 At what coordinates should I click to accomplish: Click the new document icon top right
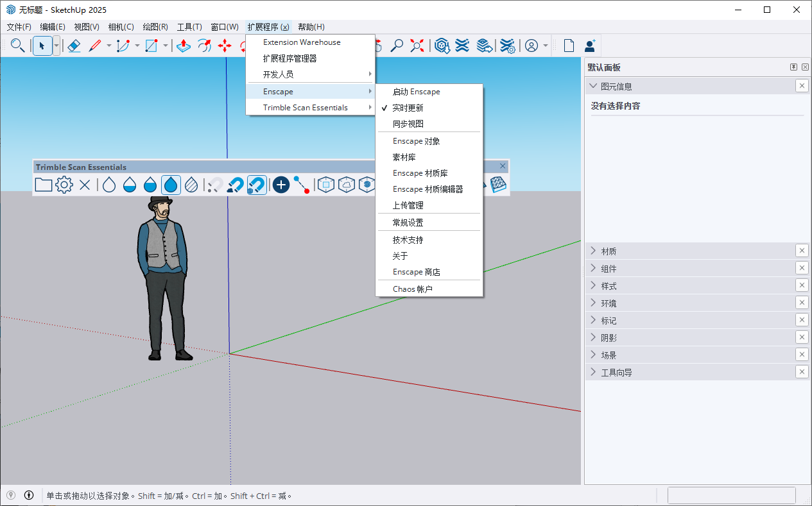(568, 46)
